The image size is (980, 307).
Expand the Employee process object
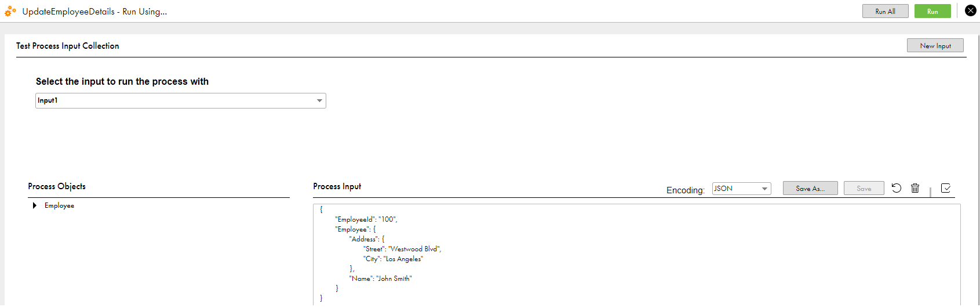click(35, 205)
